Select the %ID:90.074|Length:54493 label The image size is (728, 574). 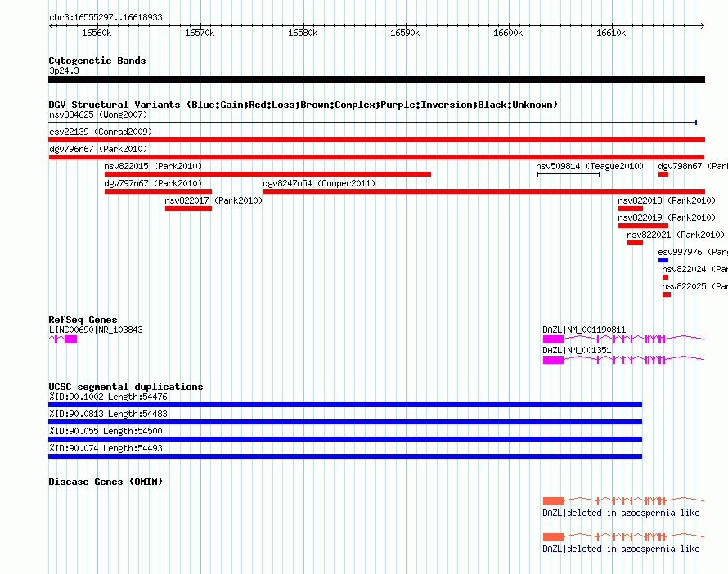tap(106, 448)
